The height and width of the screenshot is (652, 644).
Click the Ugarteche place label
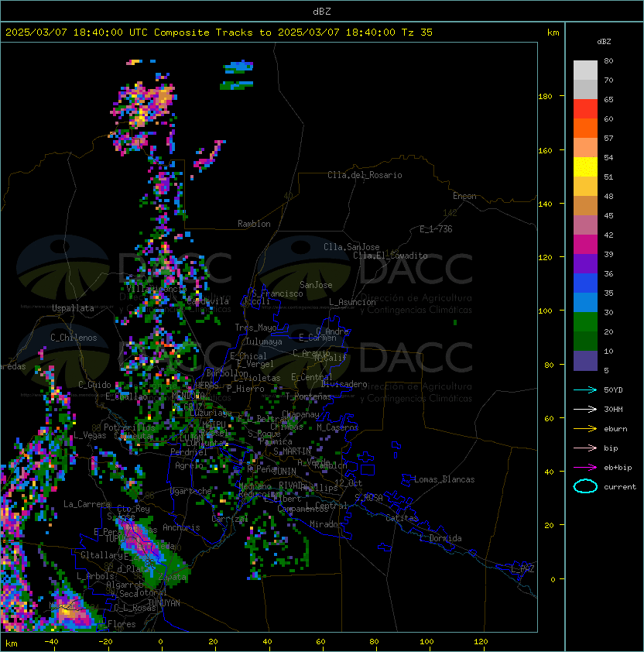tap(191, 491)
